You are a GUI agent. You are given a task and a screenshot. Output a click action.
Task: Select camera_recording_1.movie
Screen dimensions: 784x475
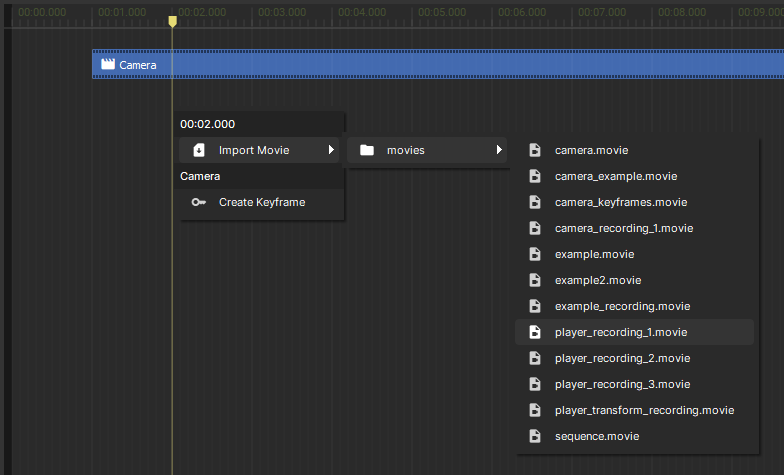pos(624,228)
